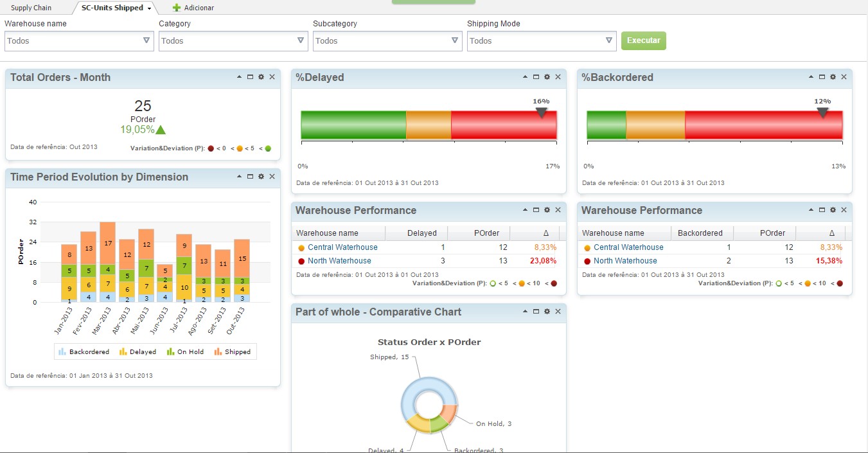The image size is (868, 453).
Task: Maximize the %Backordered panel
Action: (822, 77)
